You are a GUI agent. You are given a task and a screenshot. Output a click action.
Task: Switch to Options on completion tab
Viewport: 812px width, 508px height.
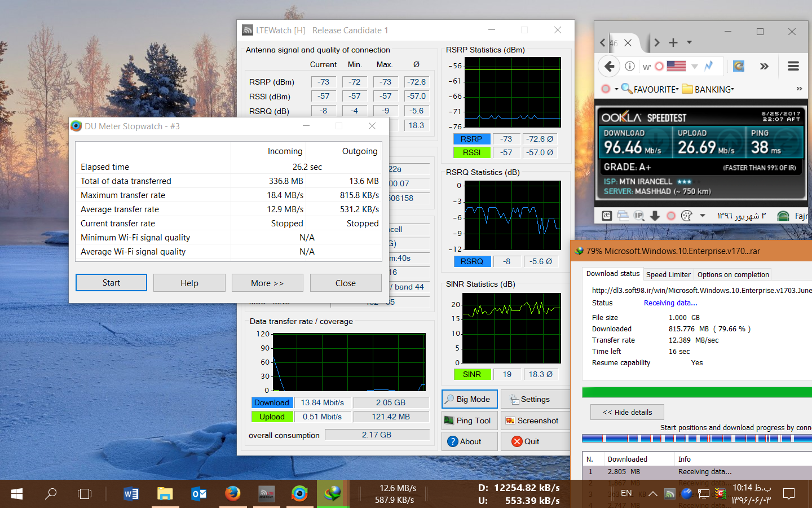point(733,275)
